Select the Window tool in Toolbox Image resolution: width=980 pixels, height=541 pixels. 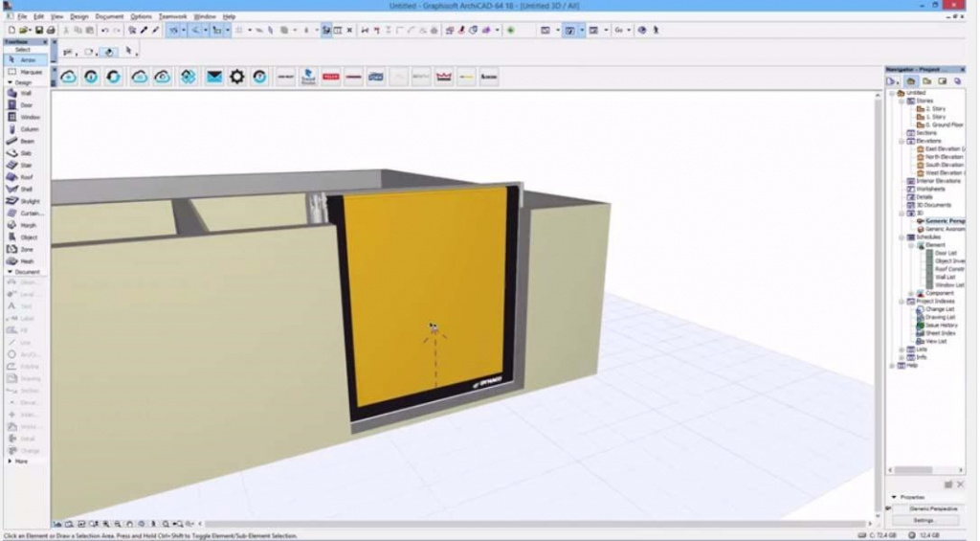[25, 117]
